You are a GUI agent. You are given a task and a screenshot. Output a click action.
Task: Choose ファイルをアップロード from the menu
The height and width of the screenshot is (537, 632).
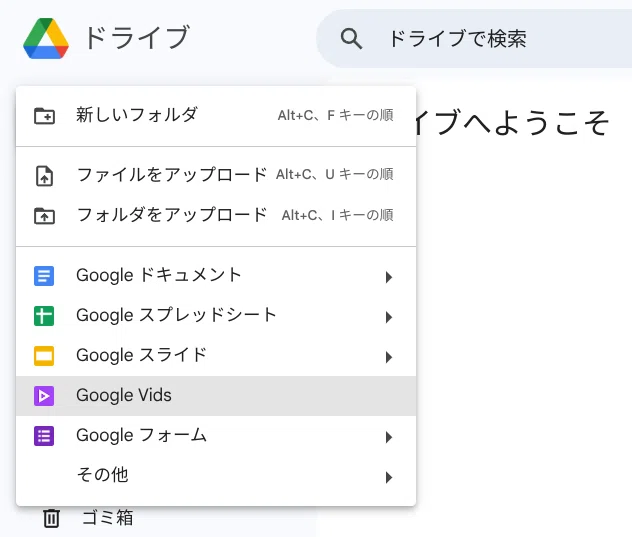click(216, 175)
